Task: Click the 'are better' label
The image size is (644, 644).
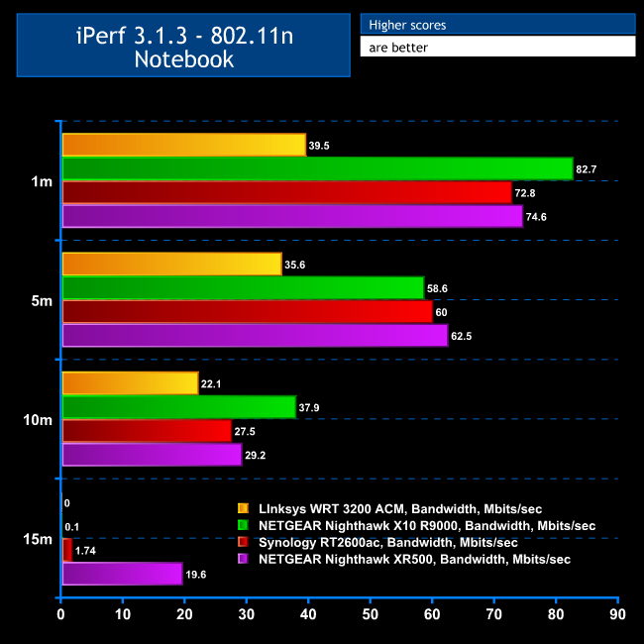Action: pos(398,48)
